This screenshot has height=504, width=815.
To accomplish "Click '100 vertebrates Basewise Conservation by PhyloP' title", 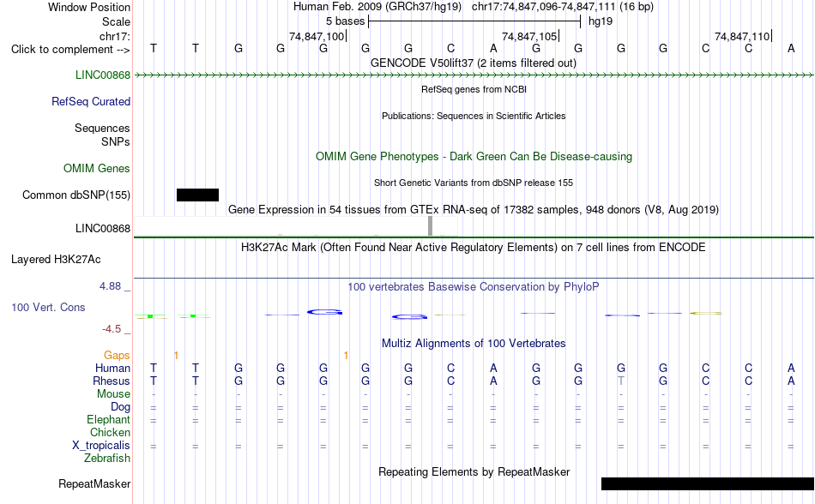I will pos(474,287).
